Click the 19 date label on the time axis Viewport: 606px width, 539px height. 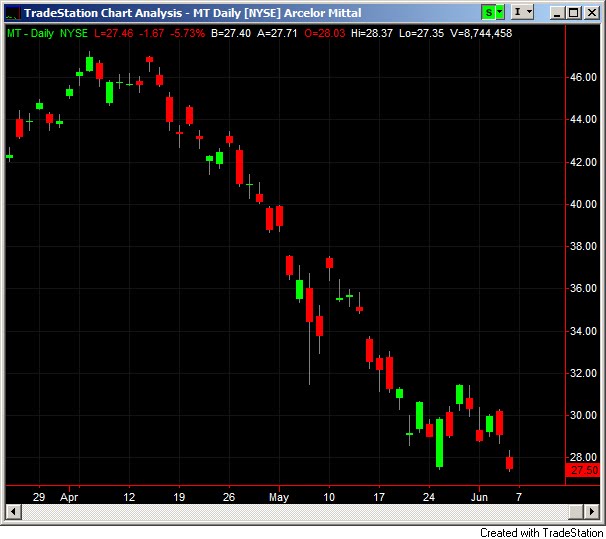point(179,497)
